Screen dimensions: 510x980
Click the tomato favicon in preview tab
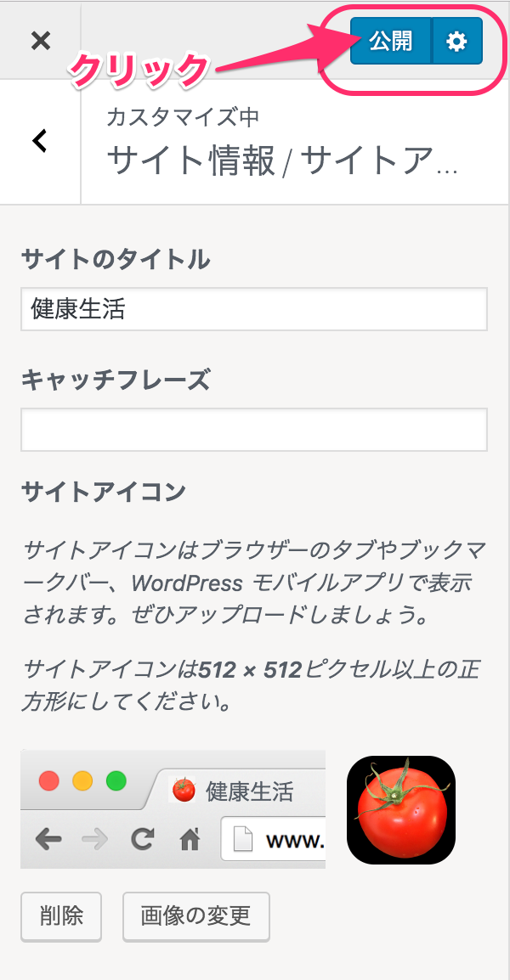(x=184, y=791)
